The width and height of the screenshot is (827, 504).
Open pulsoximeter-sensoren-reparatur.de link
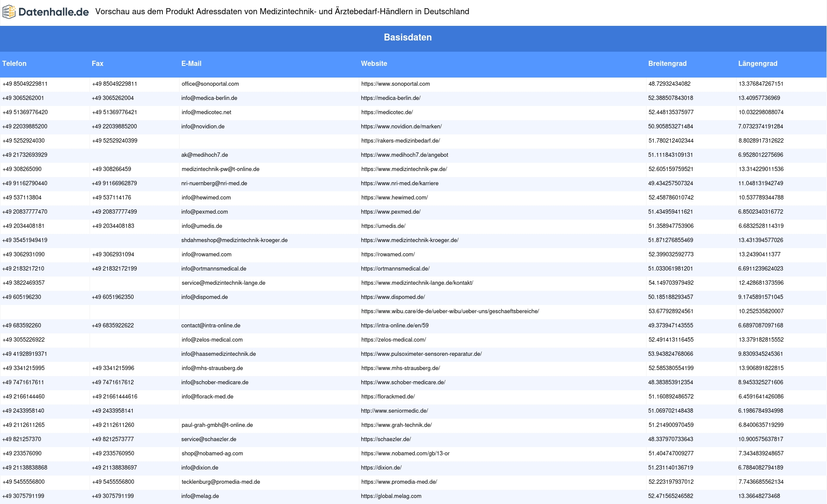coord(421,354)
